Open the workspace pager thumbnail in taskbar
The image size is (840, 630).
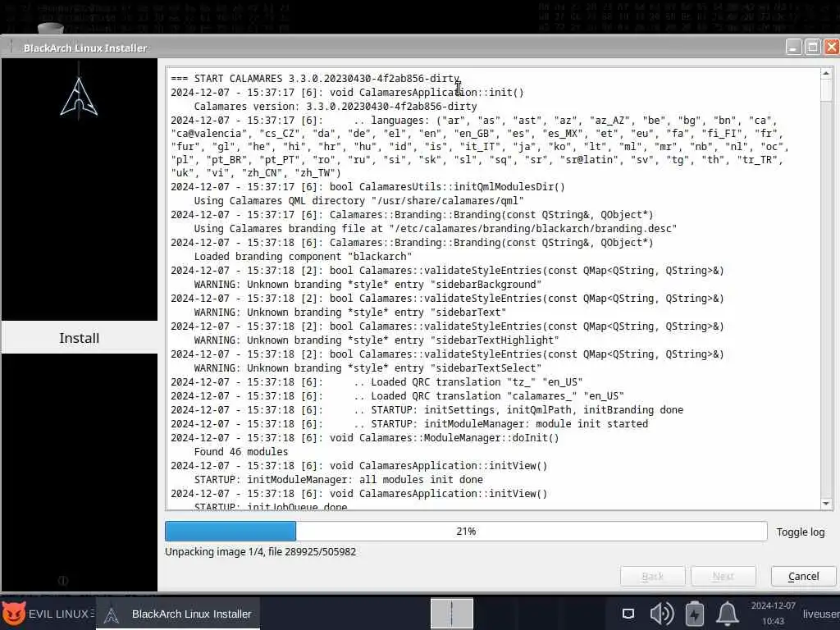click(x=452, y=614)
